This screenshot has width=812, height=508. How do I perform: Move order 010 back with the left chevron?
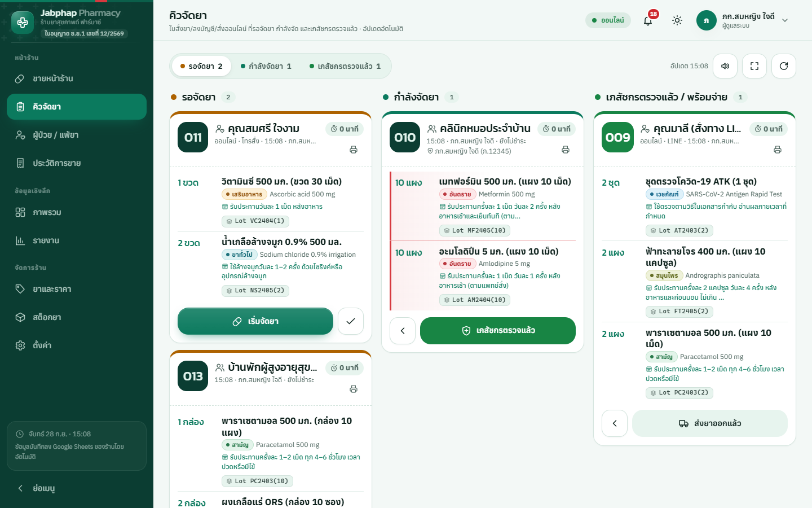pos(403,331)
